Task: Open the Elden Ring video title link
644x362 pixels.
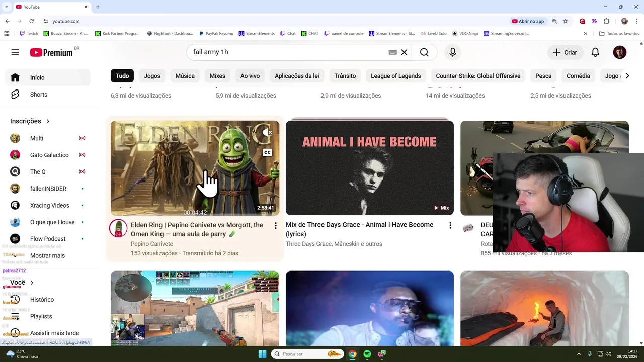Action: point(197,229)
